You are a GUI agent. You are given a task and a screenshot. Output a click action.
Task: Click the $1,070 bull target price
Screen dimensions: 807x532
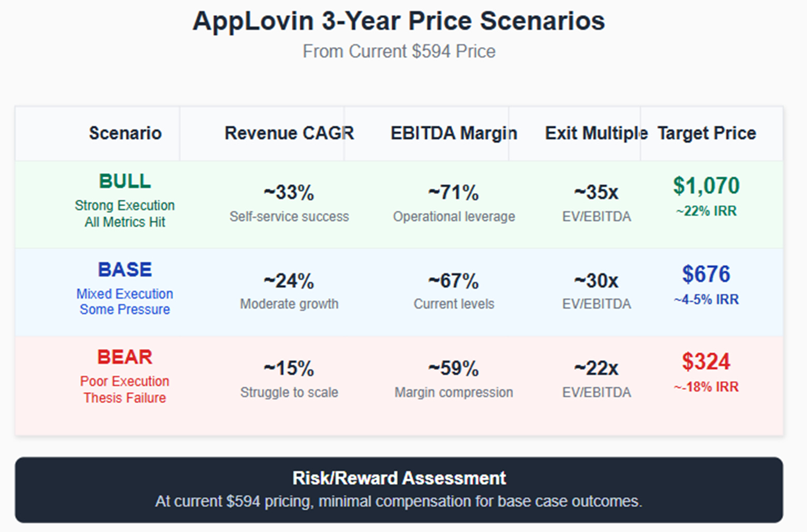(x=706, y=186)
